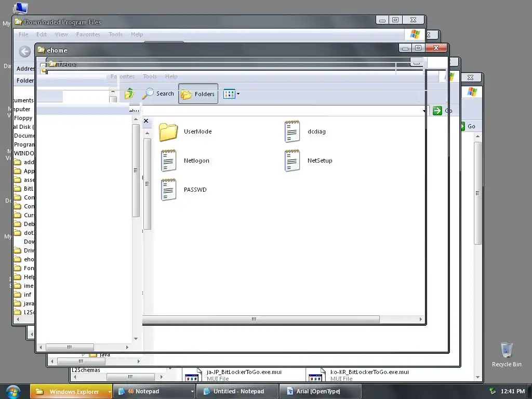Click the green Go arrow button
Image resolution: width=532 pixels, height=399 pixels.
pos(437,111)
